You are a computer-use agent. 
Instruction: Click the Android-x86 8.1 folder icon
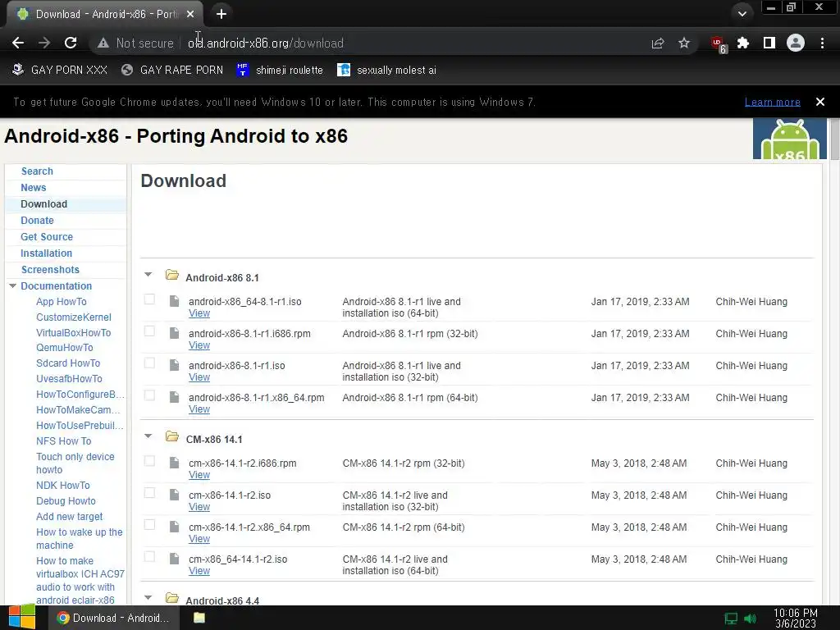tap(172, 276)
